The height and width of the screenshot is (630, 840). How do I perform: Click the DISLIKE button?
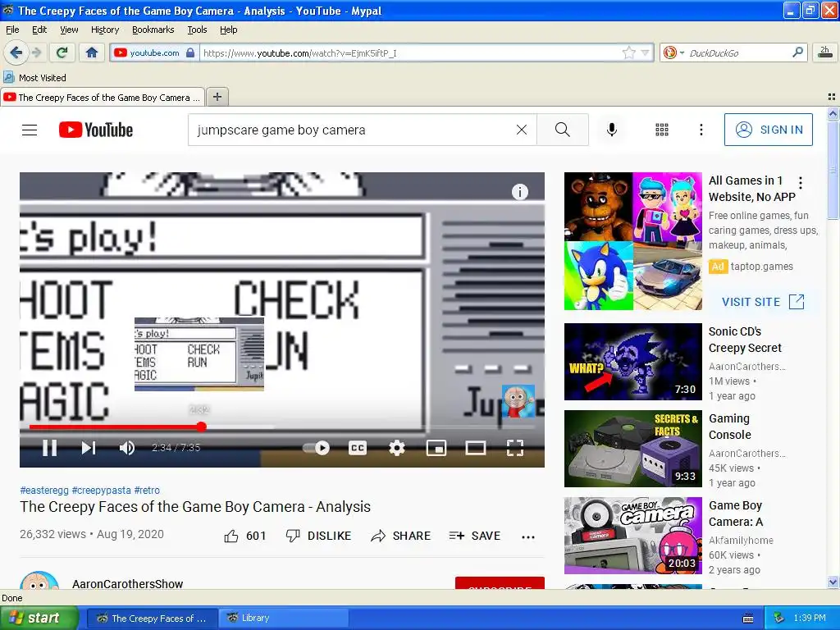coord(319,536)
